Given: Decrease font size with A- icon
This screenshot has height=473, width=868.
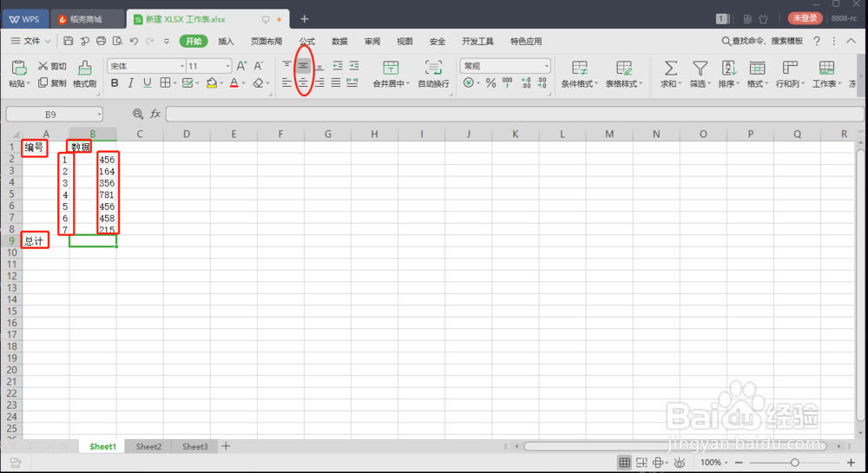Looking at the screenshot, I should [x=259, y=66].
